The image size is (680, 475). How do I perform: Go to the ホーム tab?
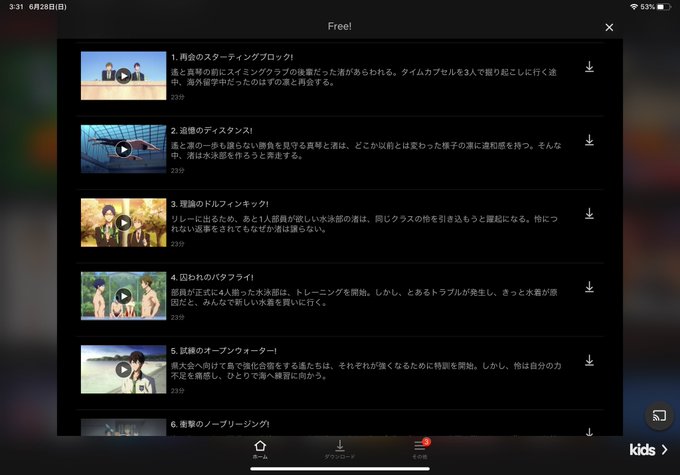coord(260,449)
